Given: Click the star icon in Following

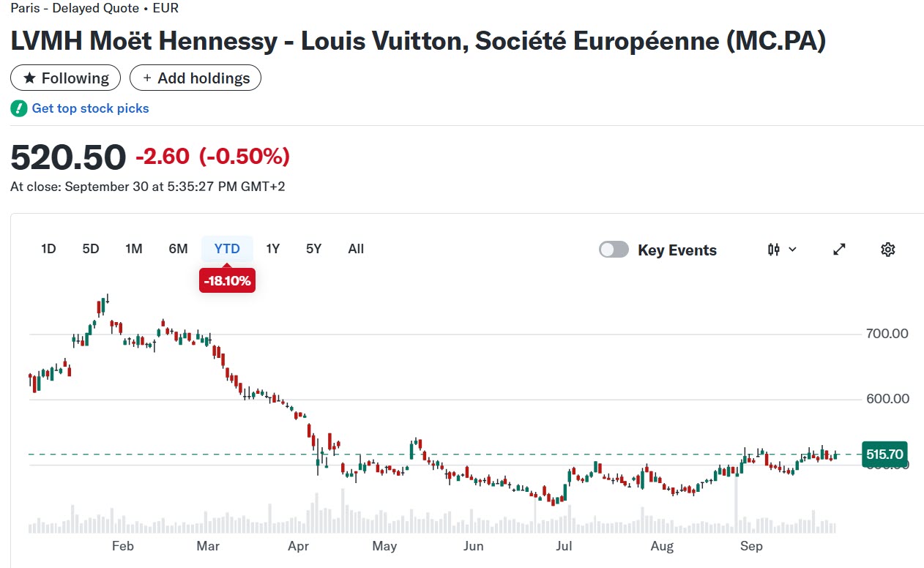Looking at the screenshot, I should [x=30, y=78].
